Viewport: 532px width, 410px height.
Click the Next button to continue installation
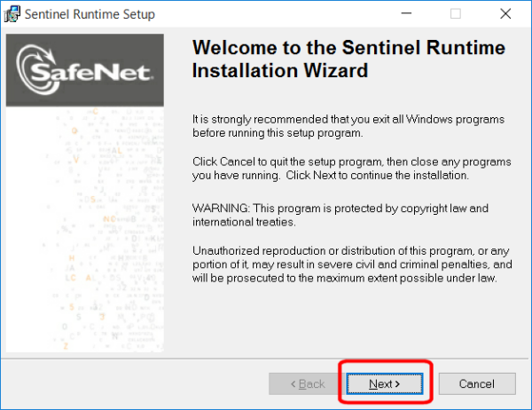[x=385, y=384]
